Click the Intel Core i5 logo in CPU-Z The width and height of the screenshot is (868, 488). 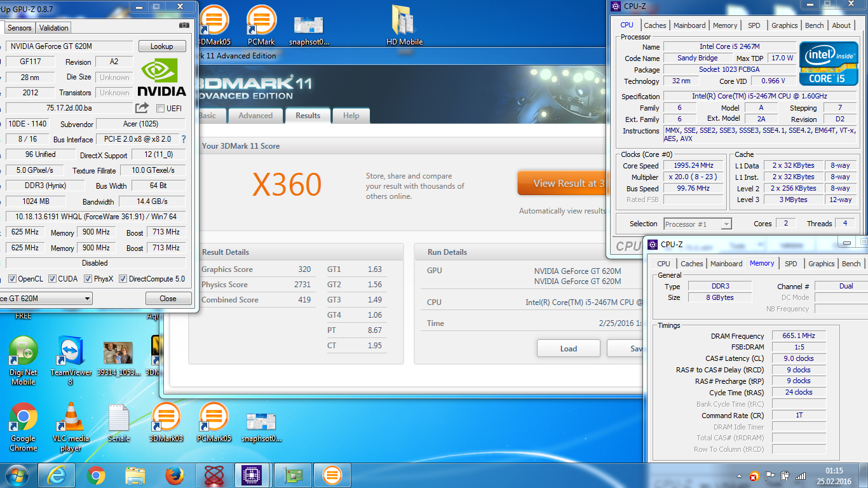point(829,64)
